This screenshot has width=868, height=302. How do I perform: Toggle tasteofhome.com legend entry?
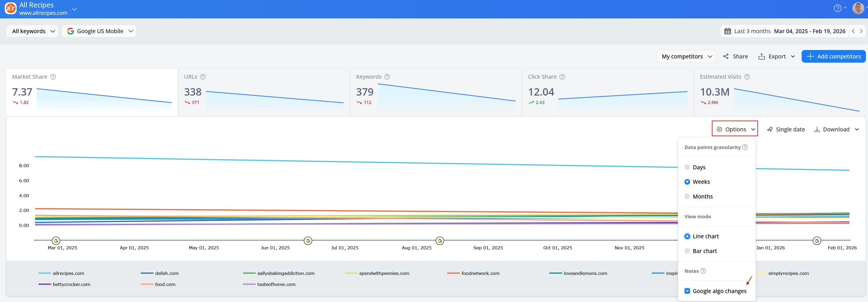269,284
